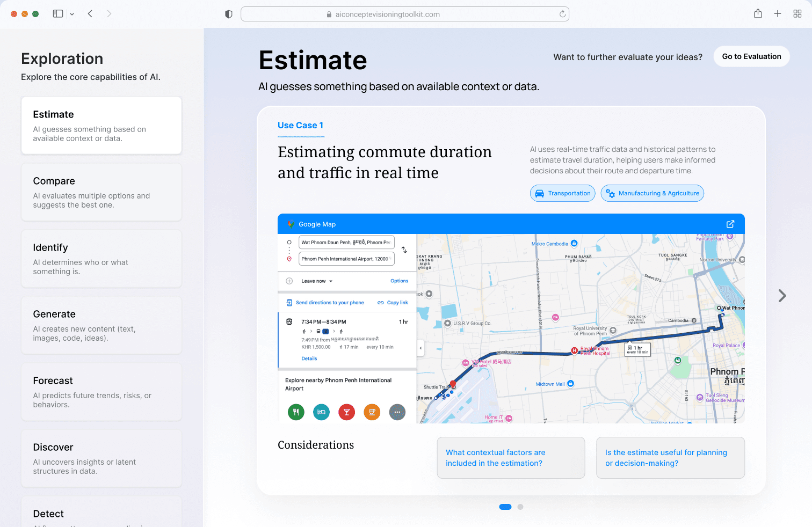Click the aiconceptevisioningtoolkit.com address bar
The width and height of the screenshot is (812, 527).
pos(405,14)
